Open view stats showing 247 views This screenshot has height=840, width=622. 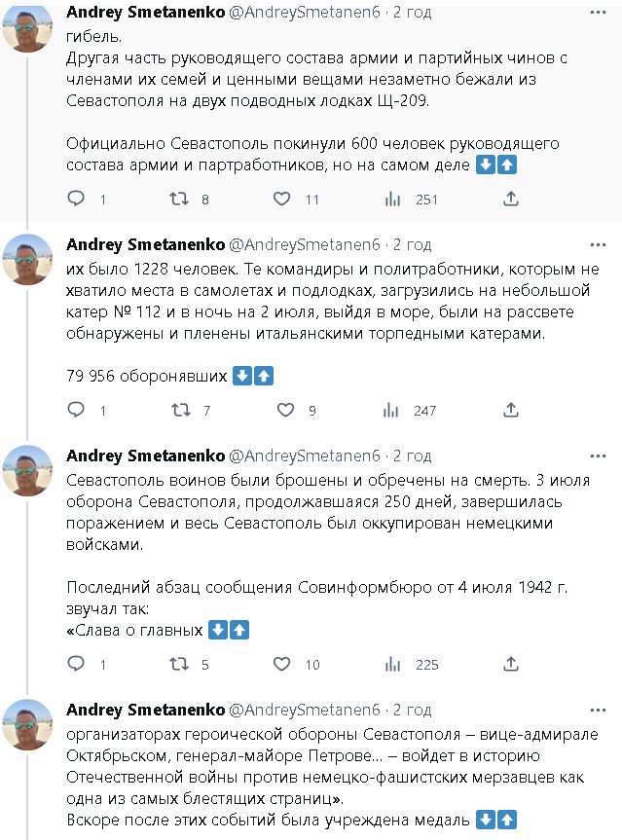pyautogui.click(x=393, y=411)
